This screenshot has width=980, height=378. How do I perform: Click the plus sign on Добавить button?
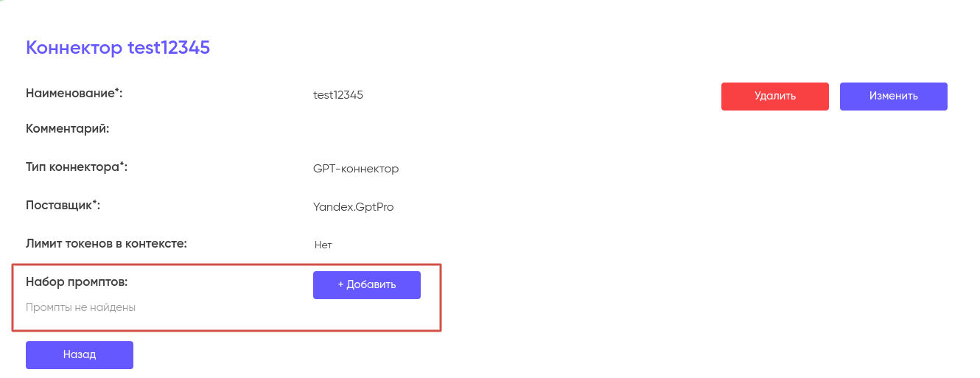(x=341, y=285)
